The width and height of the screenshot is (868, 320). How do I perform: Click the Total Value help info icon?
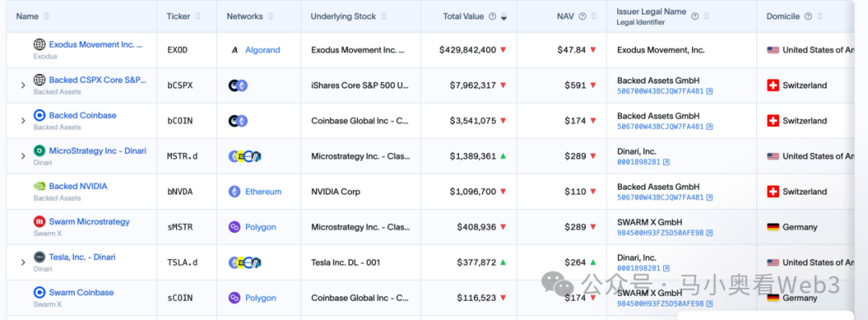coord(492,17)
